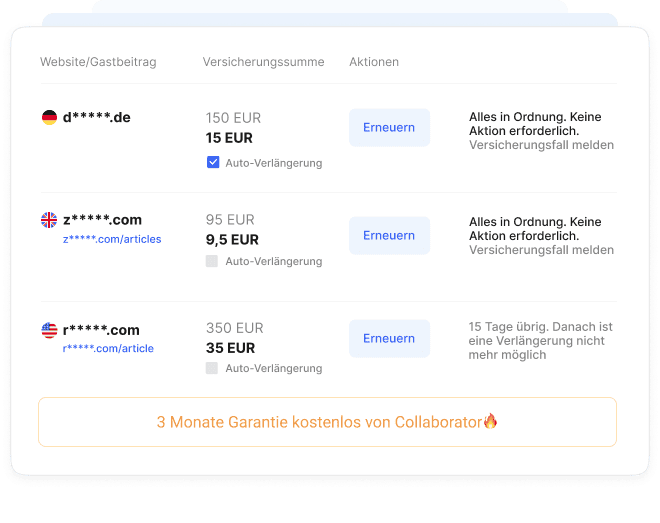Click the Aktionen column header
The width and height of the screenshot is (660, 523).
pyautogui.click(x=374, y=62)
